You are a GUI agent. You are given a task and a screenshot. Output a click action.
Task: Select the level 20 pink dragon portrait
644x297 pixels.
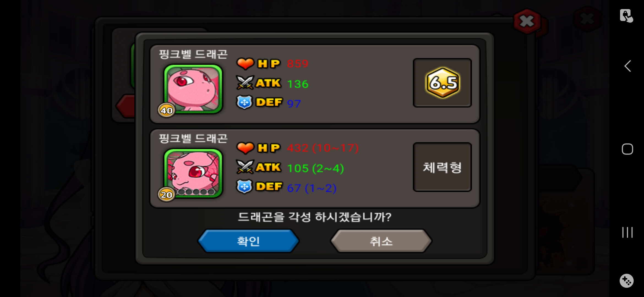193,173
